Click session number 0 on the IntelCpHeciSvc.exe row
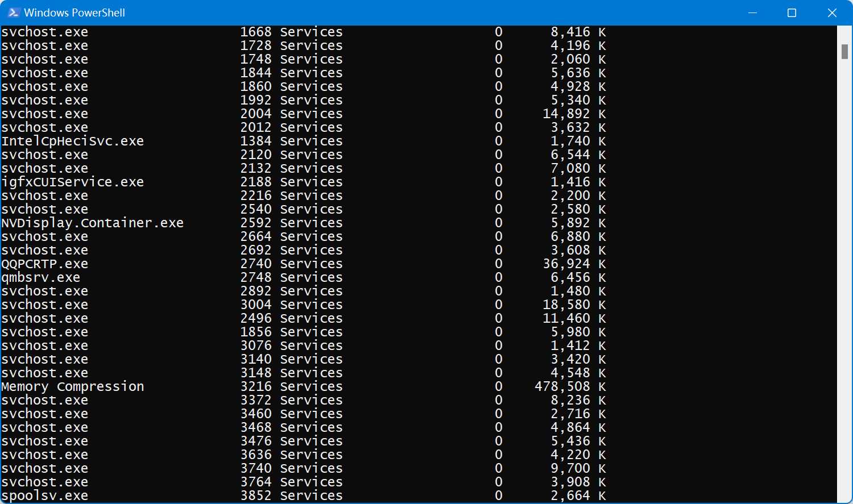853x504 pixels. [x=499, y=141]
